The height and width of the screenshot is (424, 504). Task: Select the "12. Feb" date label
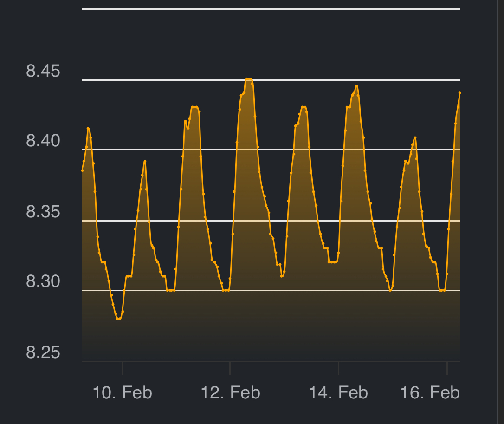click(230, 393)
